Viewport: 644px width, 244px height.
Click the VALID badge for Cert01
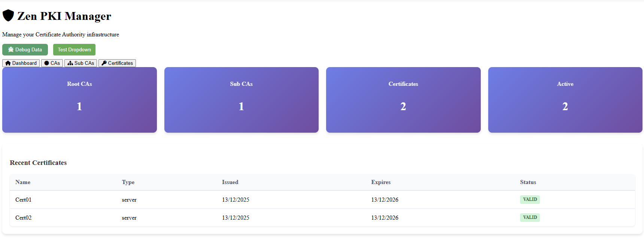[x=530, y=199]
